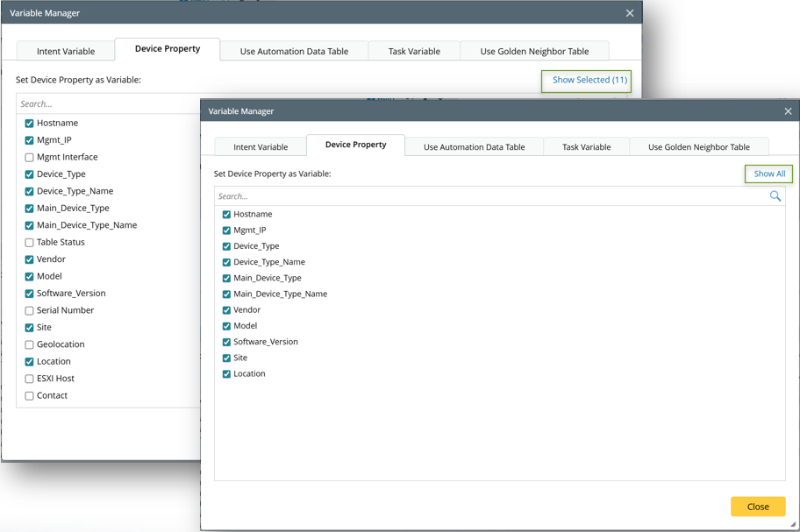The height and width of the screenshot is (532, 800).
Task: Enable the Geolocation checkbox
Action: [29, 345]
